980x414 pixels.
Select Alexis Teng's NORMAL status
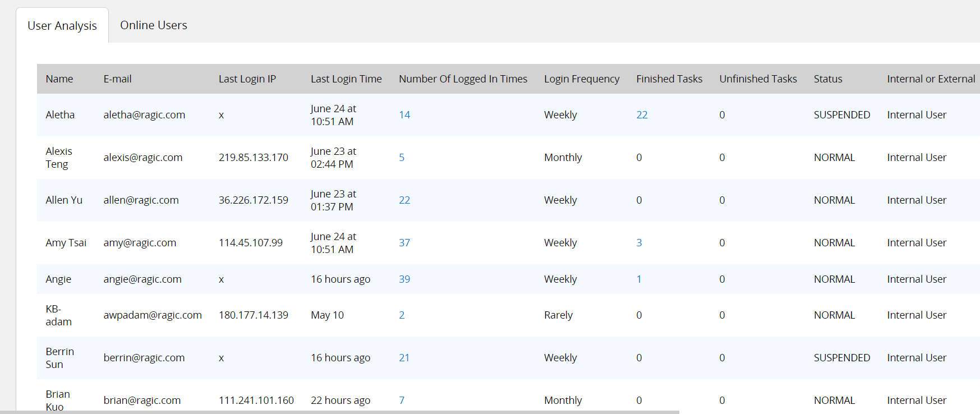(x=834, y=158)
